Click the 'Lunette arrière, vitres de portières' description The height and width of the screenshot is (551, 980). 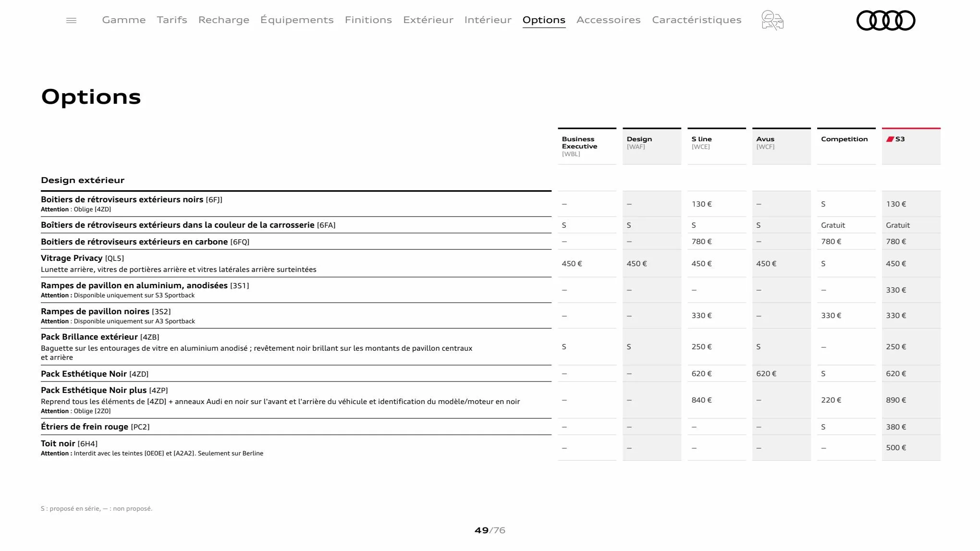pos(179,269)
